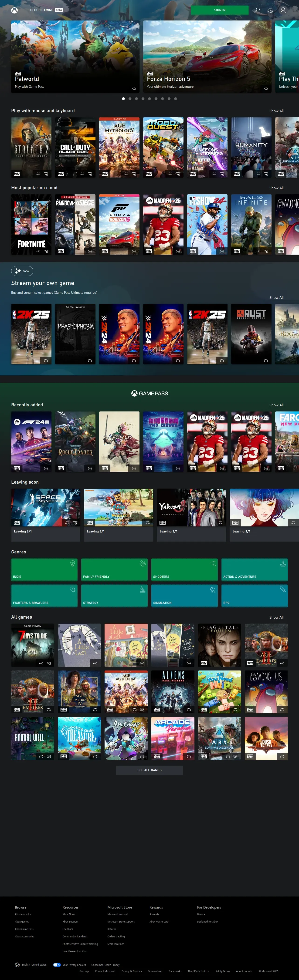Open the Animal Well game tile
Viewport: 299px width, 980px height.
(33, 738)
